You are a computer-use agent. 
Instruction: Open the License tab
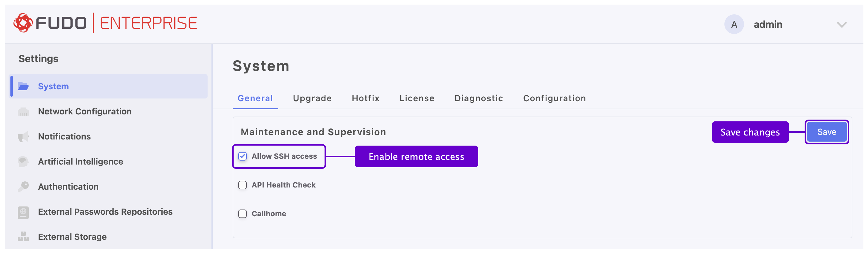(417, 98)
